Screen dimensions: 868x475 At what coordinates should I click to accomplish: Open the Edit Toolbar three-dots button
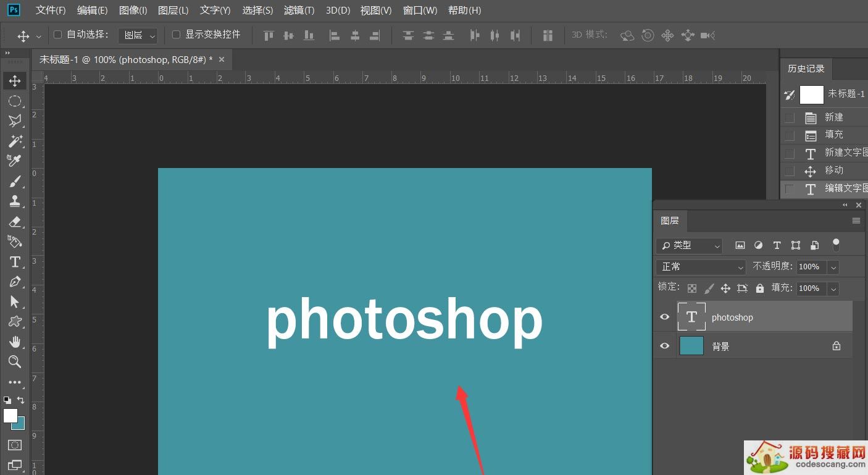(x=15, y=382)
